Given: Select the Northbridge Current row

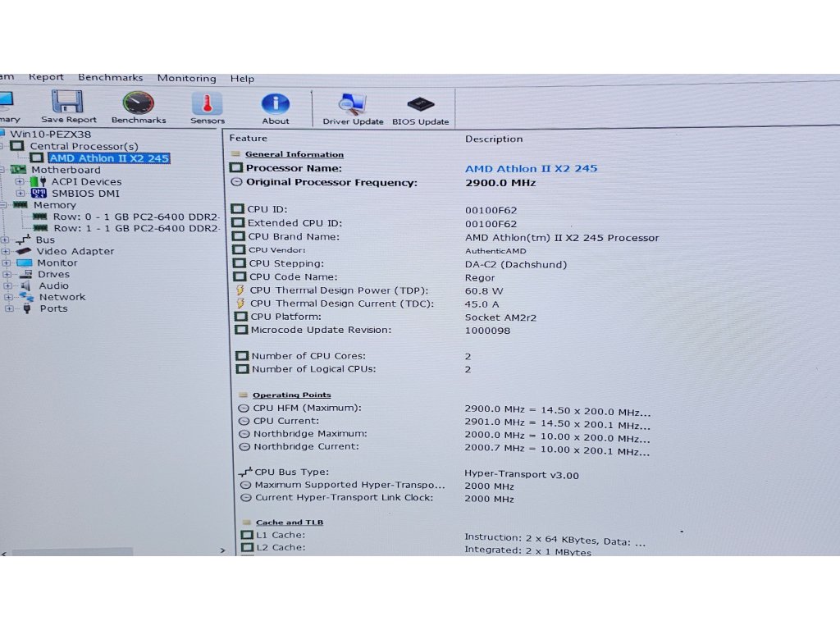Looking at the screenshot, I should point(444,449).
